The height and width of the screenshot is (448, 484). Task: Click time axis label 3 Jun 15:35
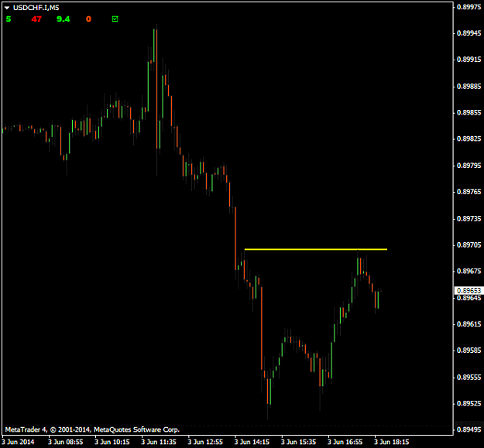tap(298, 442)
